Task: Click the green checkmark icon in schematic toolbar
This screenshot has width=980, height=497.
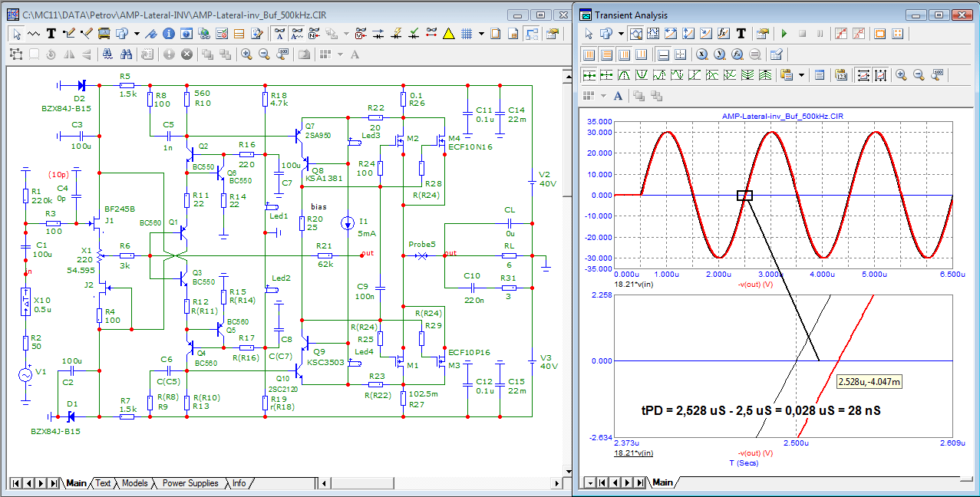Action: coord(414,34)
